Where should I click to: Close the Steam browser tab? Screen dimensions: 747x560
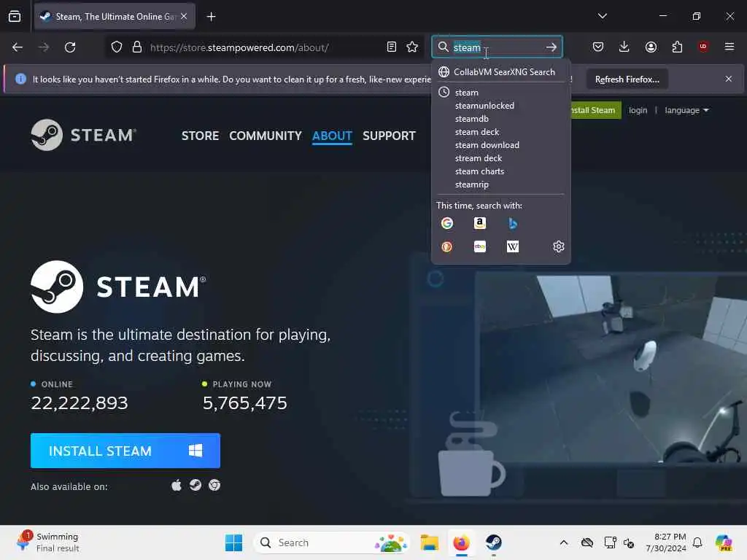pyautogui.click(x=184, y=16)
